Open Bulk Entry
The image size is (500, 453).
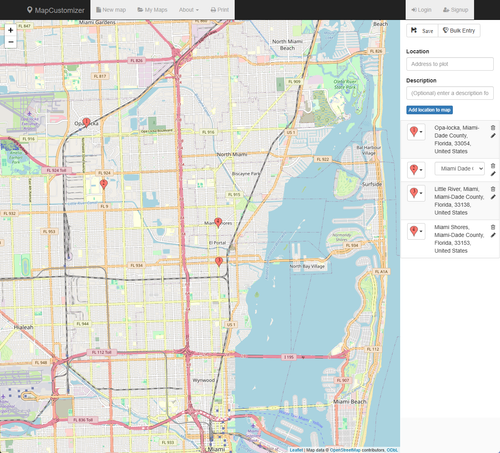pyautogui.click(x=459, y=31)
